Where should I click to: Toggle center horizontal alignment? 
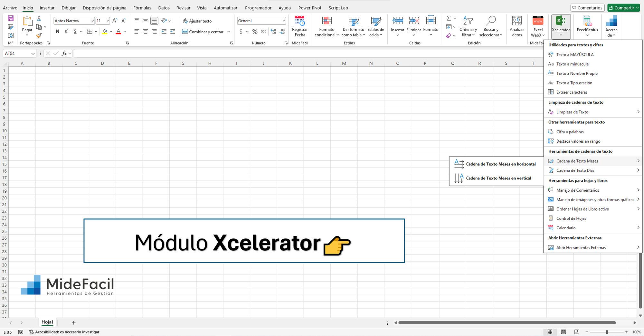[146, 32]
